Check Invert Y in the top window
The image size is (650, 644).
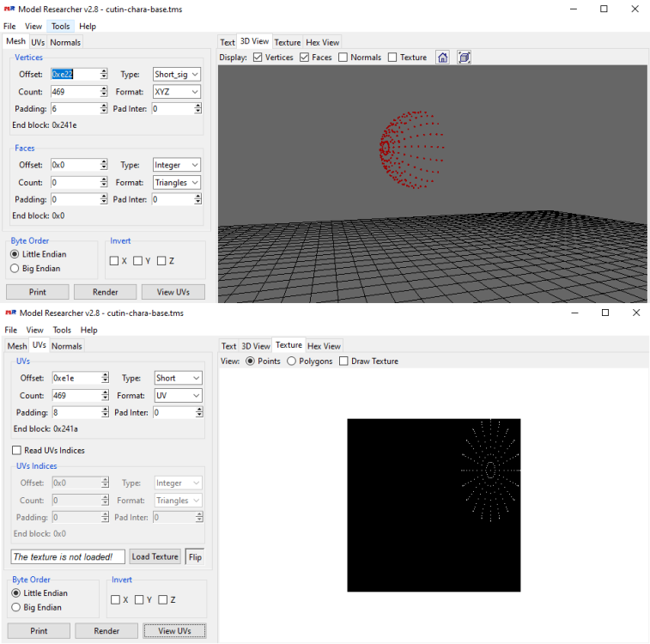[137, 261]
